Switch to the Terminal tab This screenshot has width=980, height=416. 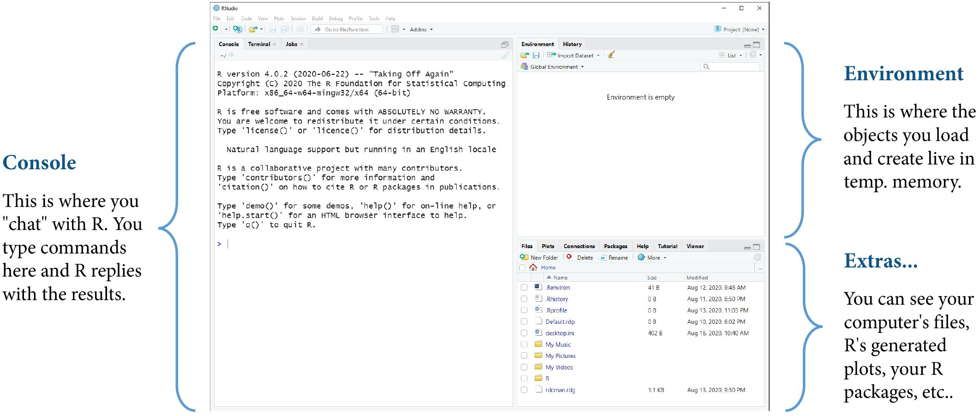tap(259, 44)
